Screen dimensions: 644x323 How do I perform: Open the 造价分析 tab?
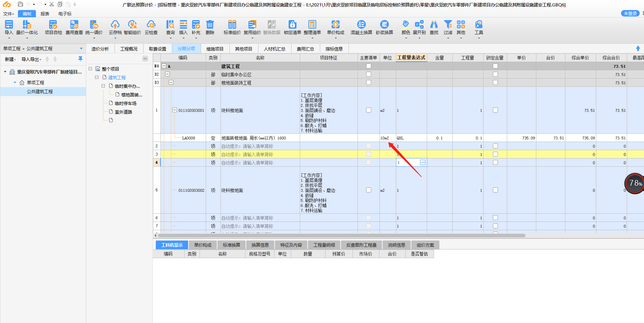(100, 49)
